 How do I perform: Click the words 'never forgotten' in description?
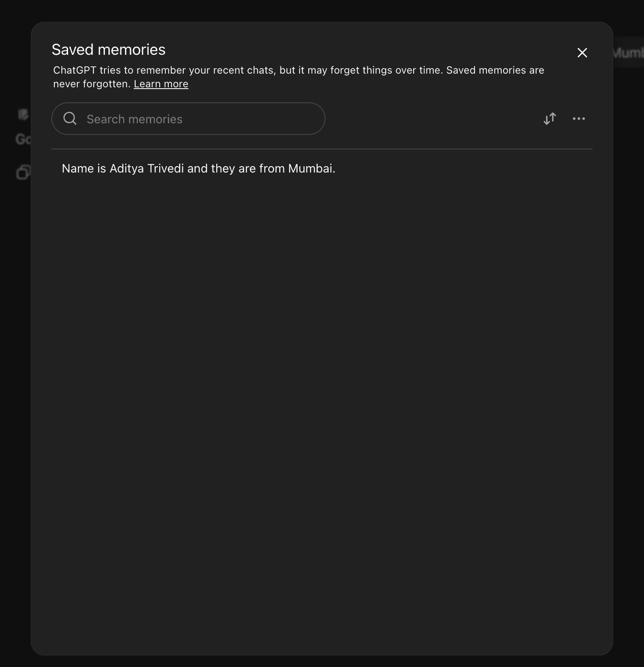pyautogui.click(x=90, y=84)
